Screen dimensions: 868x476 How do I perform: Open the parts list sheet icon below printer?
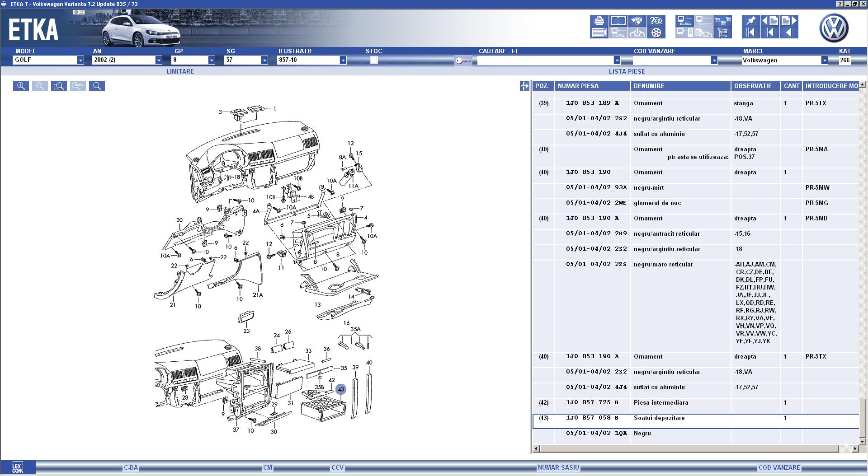tap(599, 33)
